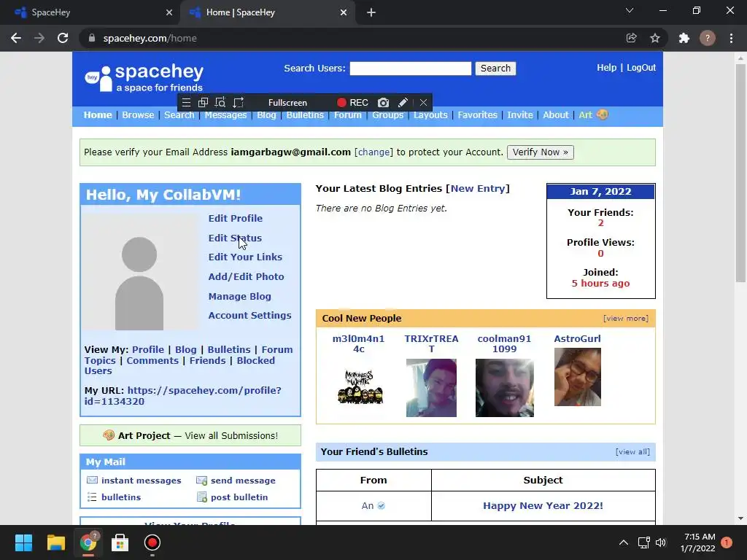Viewport: 747px width, 560px height.
Task: Click the post bulletin icon in My Mail
Action: [201, 497]
